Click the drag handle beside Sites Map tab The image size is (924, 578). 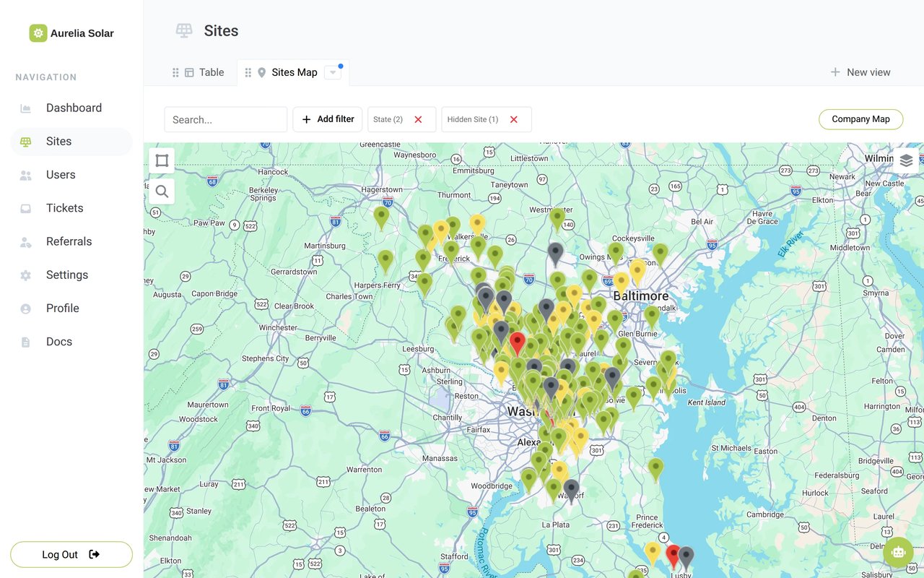click(248, 72)
